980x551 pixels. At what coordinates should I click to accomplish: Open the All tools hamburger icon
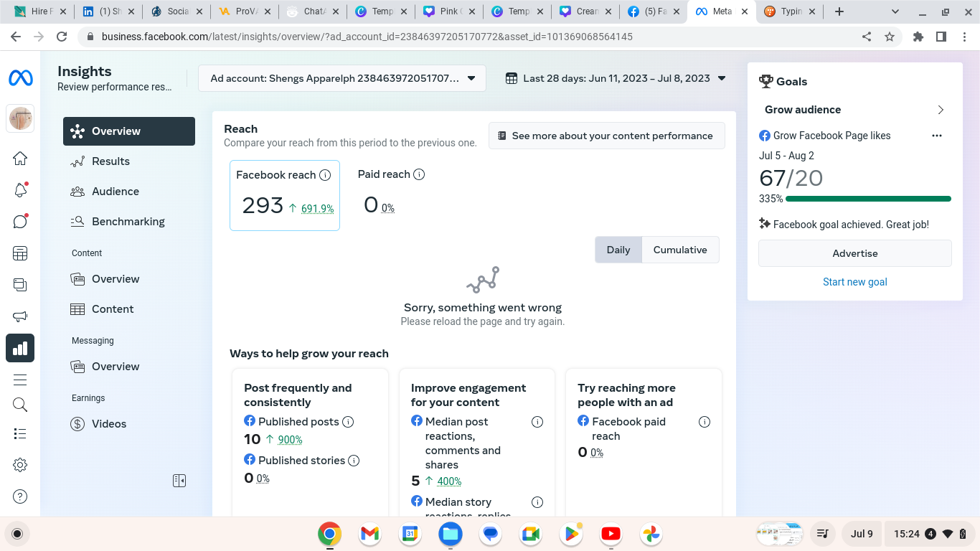point(20,380)
